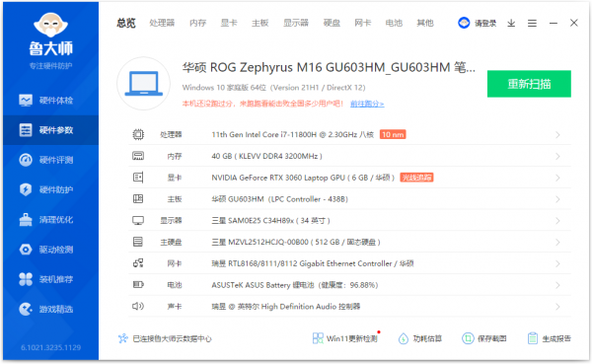Open 清理优化 cleanup section
Screen dimensions: 592x364
(50, 219)
